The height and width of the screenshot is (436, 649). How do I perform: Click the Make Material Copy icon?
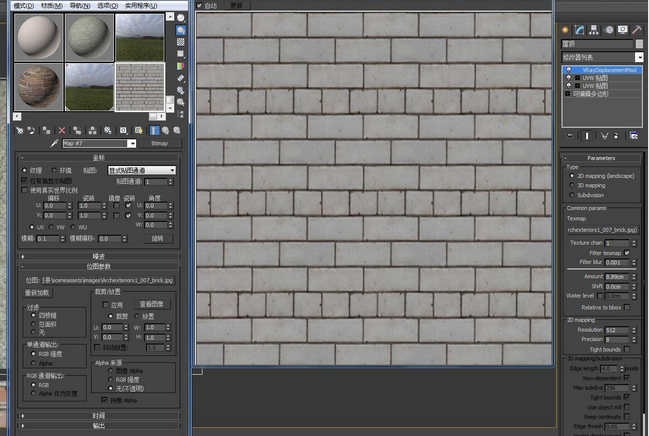77,131
